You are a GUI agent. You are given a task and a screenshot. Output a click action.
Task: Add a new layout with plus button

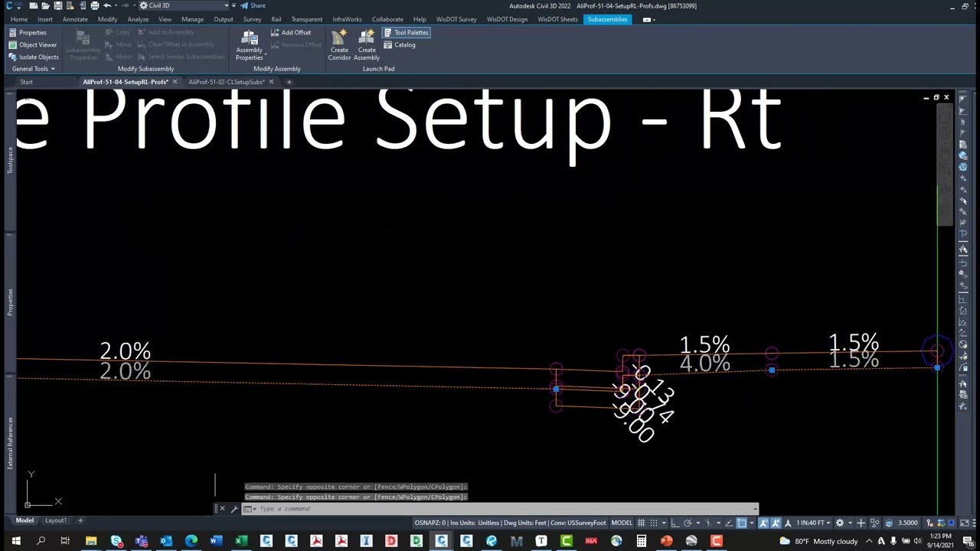pos(80,520)
